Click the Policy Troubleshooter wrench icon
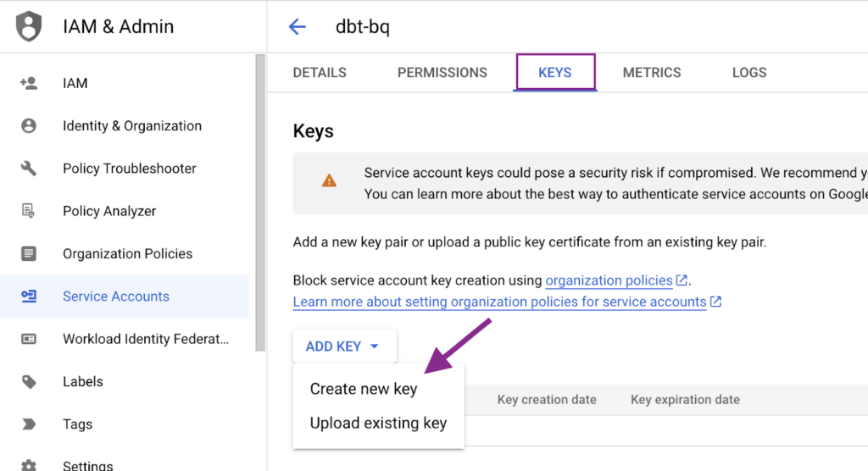Image resolution: width=868 pixels, height=471 pixels. coord(29,169)
